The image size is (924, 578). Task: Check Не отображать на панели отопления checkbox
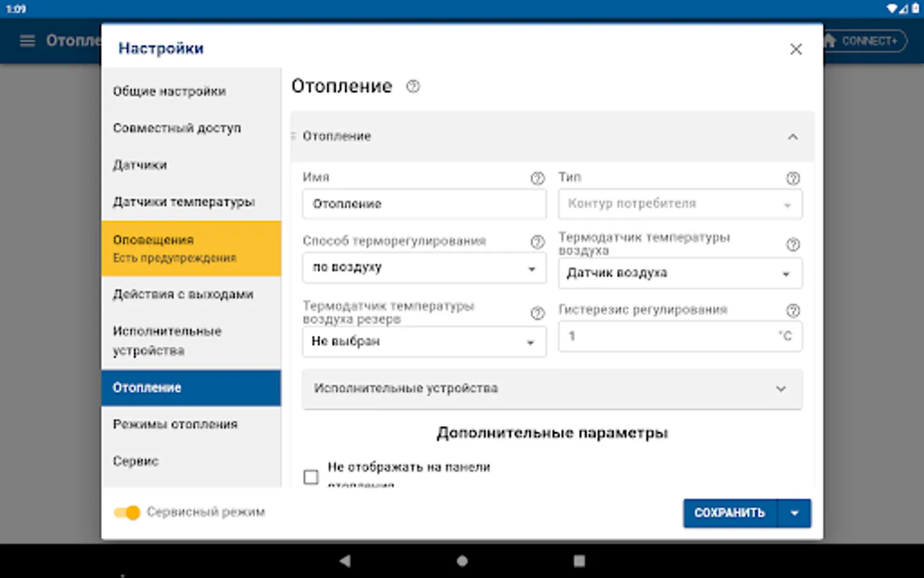pos(311,477)
